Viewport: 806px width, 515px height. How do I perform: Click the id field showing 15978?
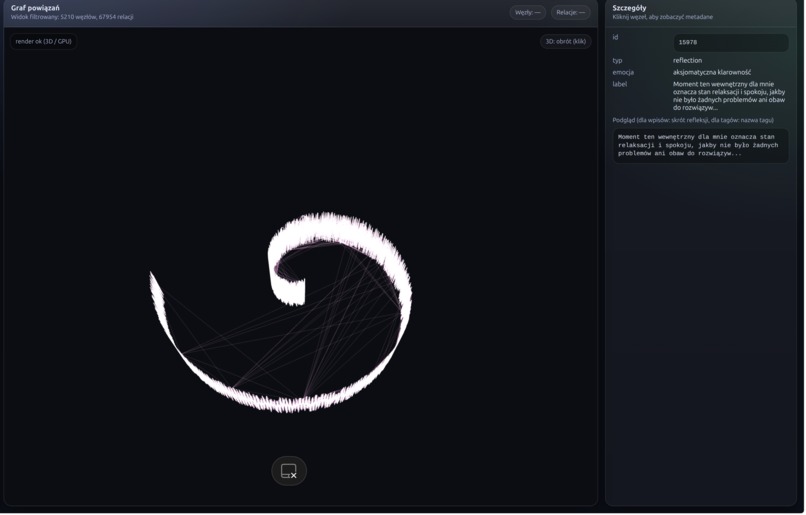[x=730, y=43]
